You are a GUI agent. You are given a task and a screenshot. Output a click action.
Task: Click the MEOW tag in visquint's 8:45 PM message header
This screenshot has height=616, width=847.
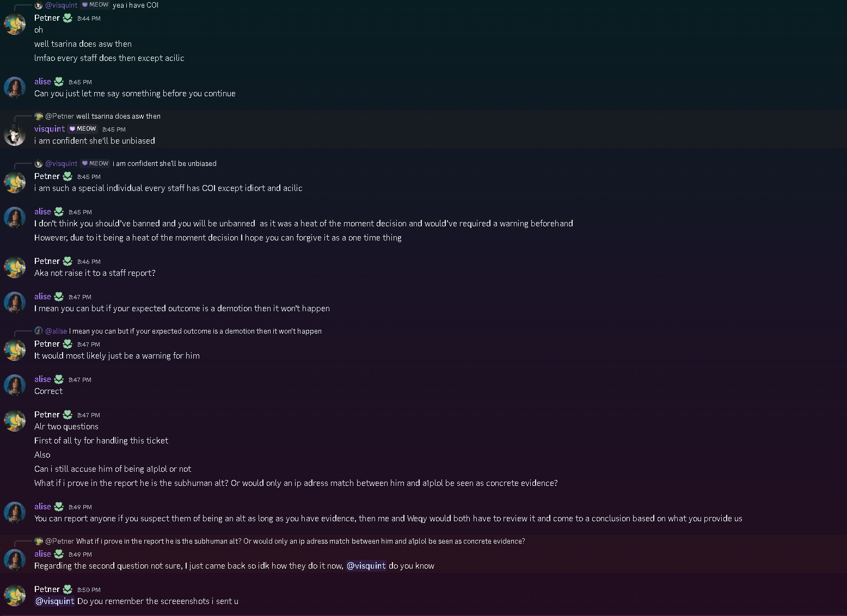click(x=83, y=129)
